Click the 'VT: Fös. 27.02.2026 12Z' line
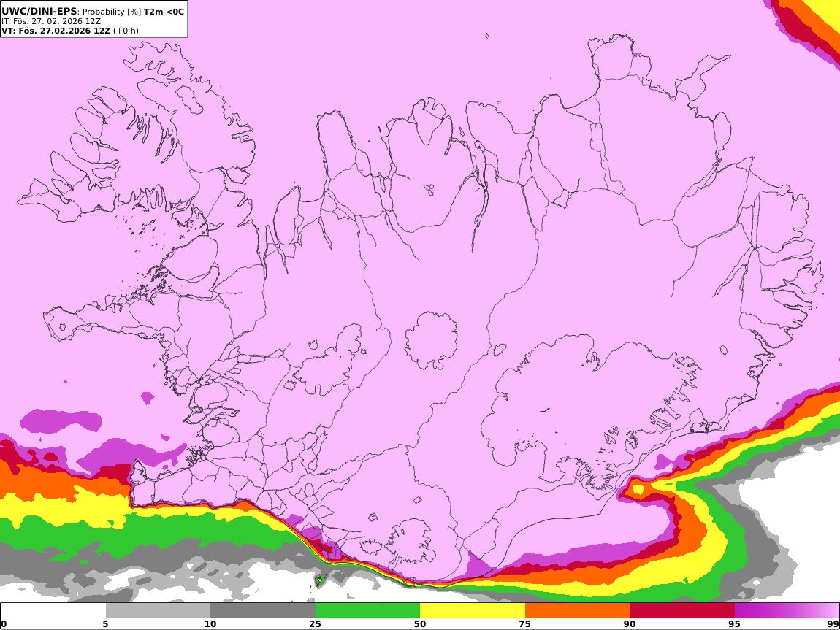This screenshot has width=840, height=630. point(56,31)
